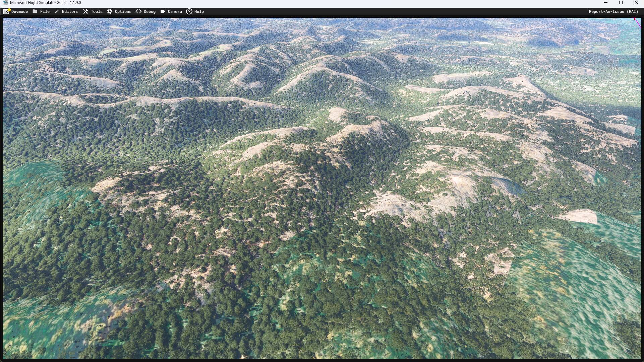
Task: Click Report-An-Issue (RAI) button
Action: point(613,11)
